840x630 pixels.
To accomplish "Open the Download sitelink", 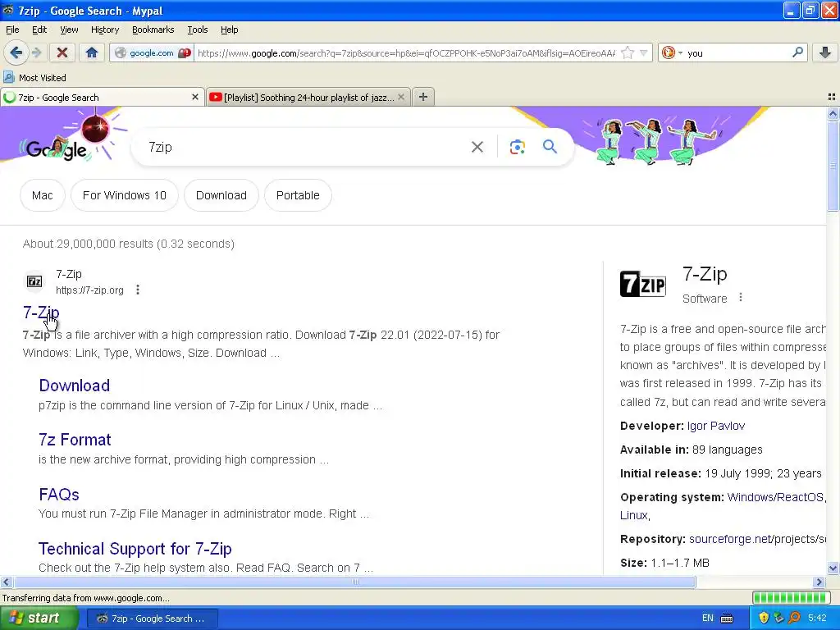I will [x=75, y=386].
